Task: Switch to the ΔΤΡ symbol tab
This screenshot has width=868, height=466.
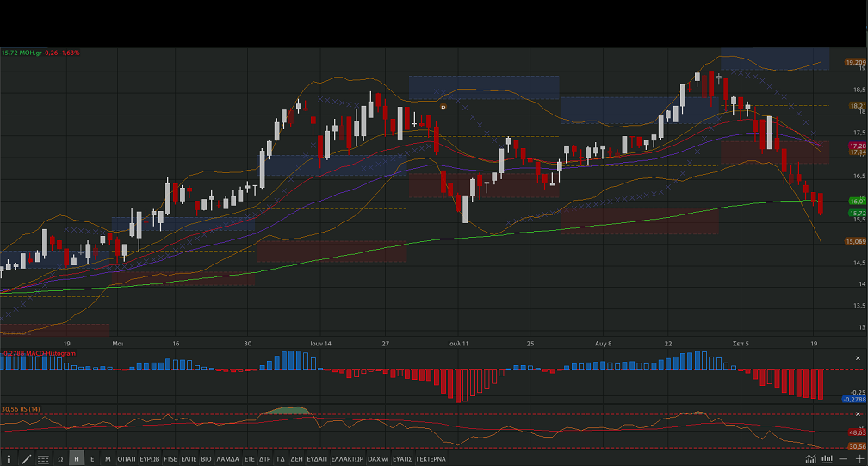Action: coord(265,459)
